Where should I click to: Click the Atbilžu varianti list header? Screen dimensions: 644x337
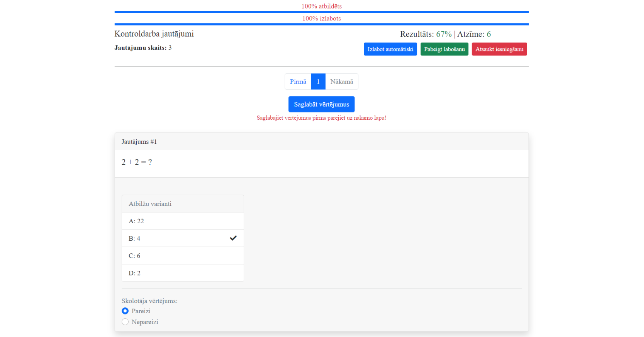pyautogui.click(x=183, y=204)
